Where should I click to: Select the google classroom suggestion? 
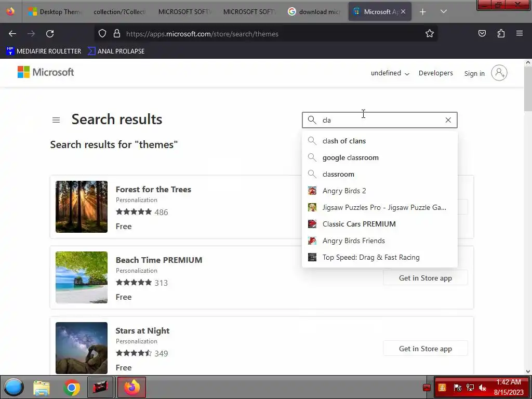[x=380, y=157]
